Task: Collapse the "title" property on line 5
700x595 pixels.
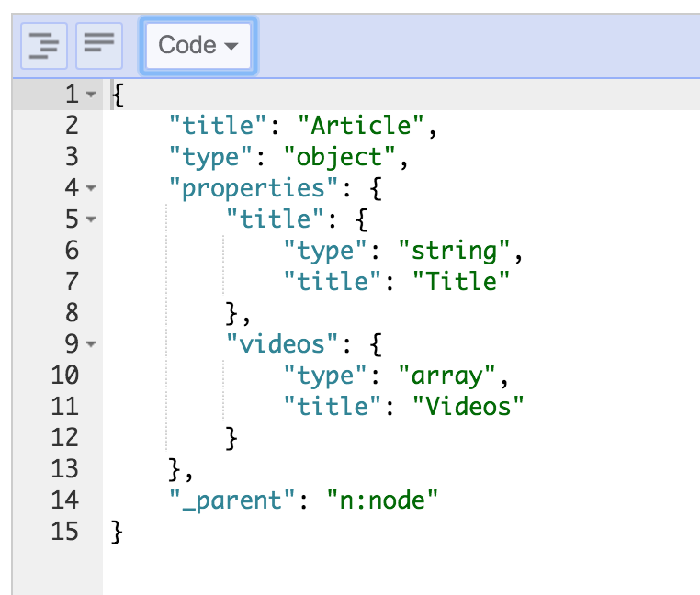Action: pyautogui.click(x=90, y=219)
